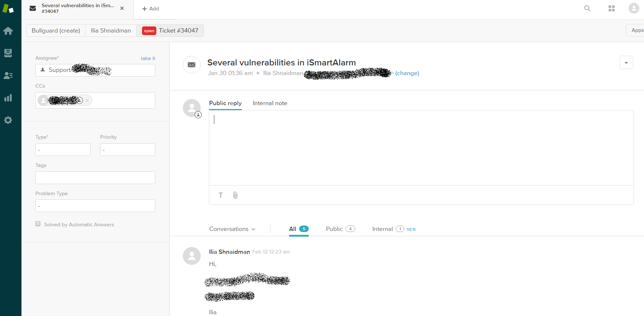The image size is (644, 316).
Task: Select Ticket #34047 breadcrumb tab
Action: click(x=170, y=30)
